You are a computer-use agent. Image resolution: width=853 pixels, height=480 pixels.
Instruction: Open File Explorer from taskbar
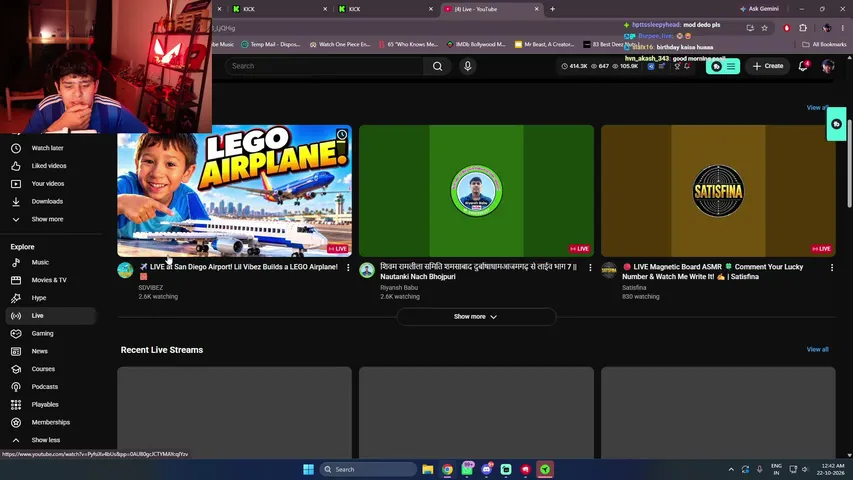pos(428,469)
